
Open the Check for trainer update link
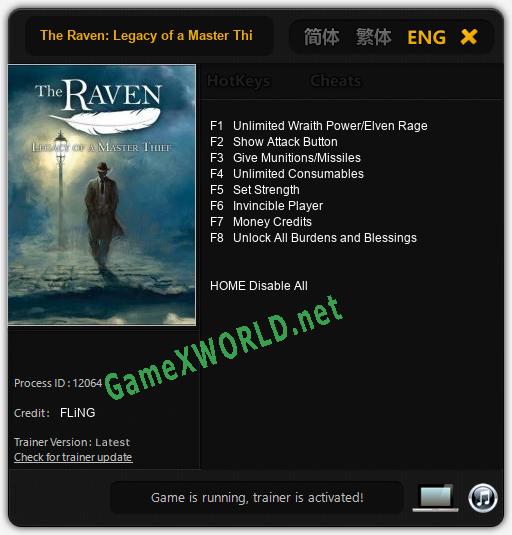coord(73,457)
